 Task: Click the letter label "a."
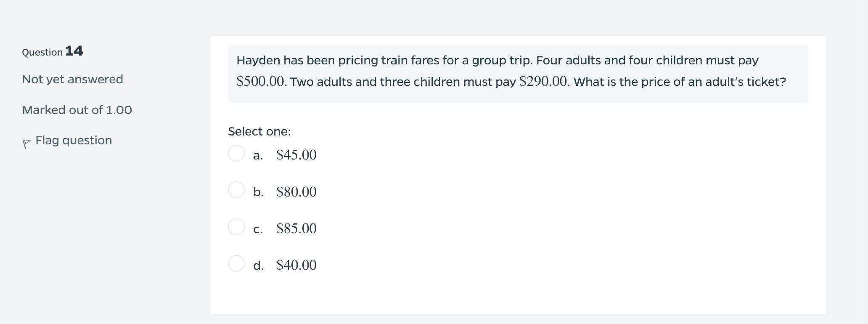258,156
